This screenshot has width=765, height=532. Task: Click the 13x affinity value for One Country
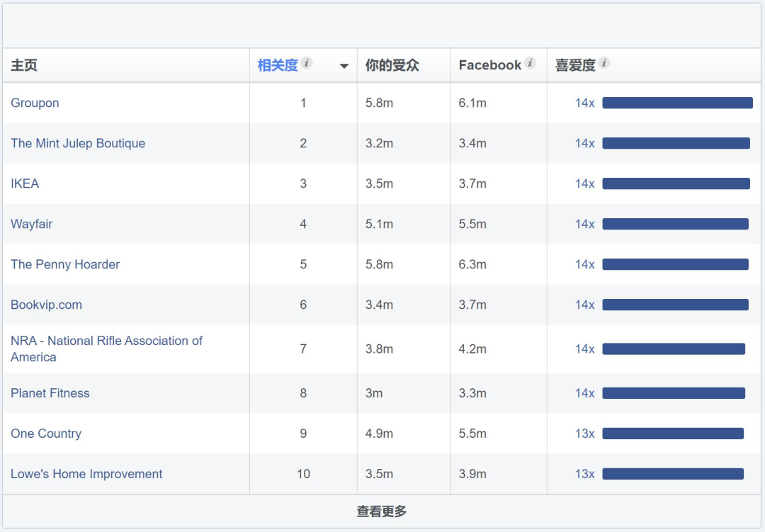tap(584, 434)
